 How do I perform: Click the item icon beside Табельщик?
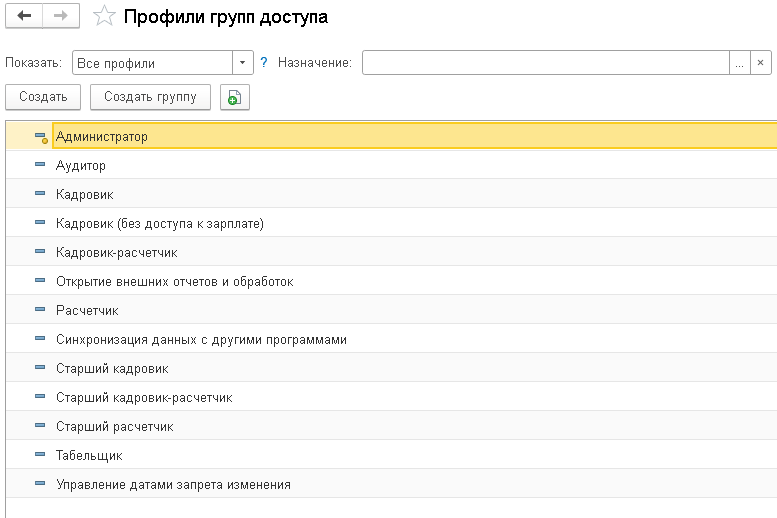(x=40, y=455)
